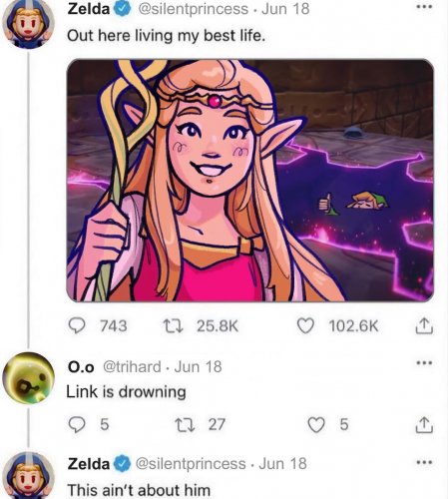448x499 pixels.
Task: Open Jun 18 timestamp on trihard tweet
Action: point(198,367)
